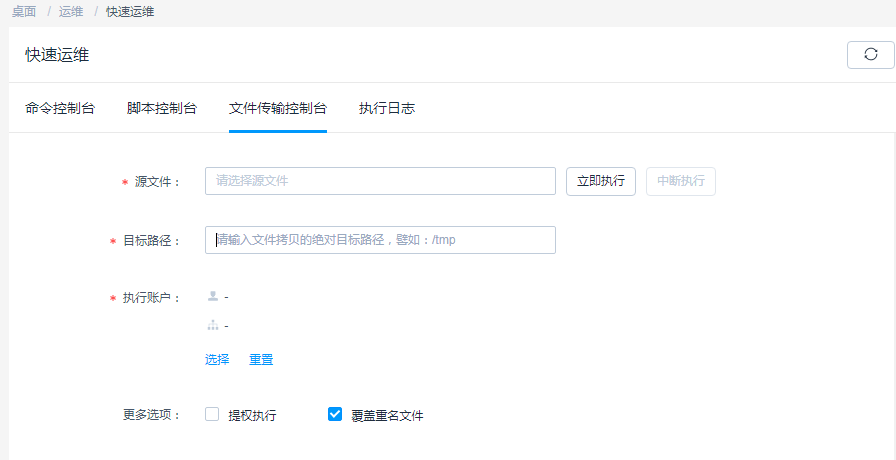Image resolution: width=896 pixels, height=460 pixels.
Task: Open the 运维 breadcrumb link
Action: tap(71, 11)
